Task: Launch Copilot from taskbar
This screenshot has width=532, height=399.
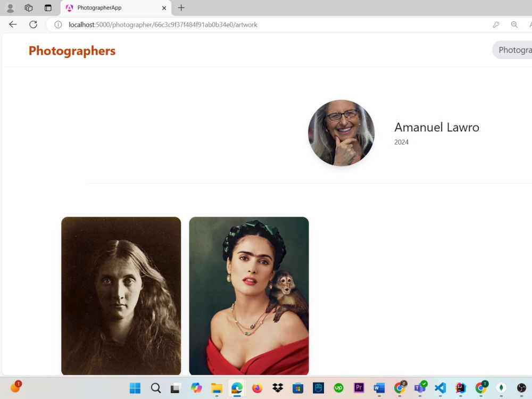Action: pos(196,387)
